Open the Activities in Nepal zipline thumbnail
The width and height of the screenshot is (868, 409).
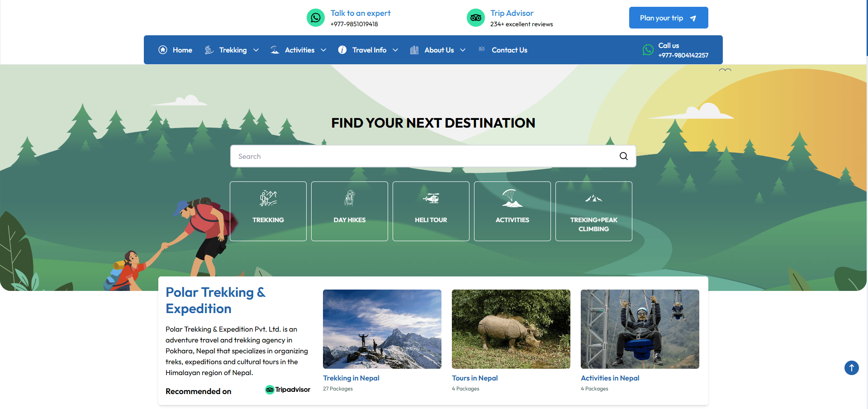click(x=640, y=329)
